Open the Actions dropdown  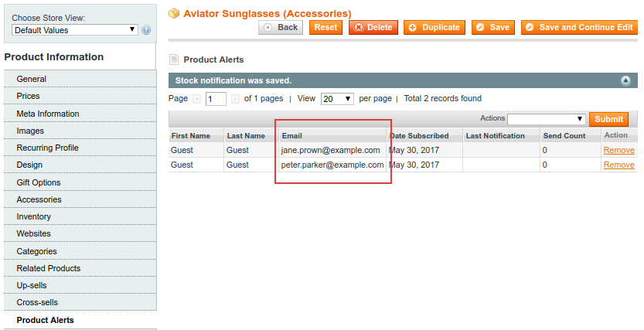547,119
